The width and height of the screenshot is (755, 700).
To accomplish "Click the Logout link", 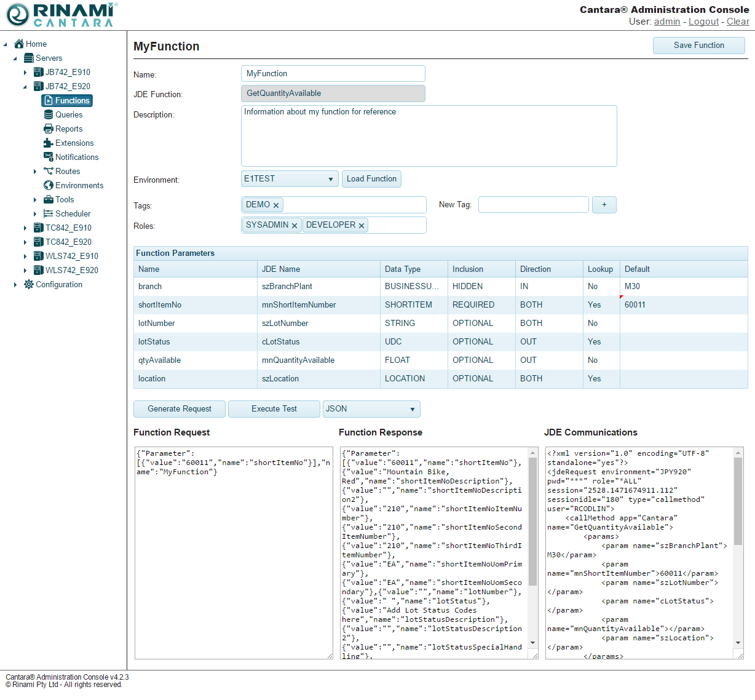I will pyautogui.click(x=703, y=22).
